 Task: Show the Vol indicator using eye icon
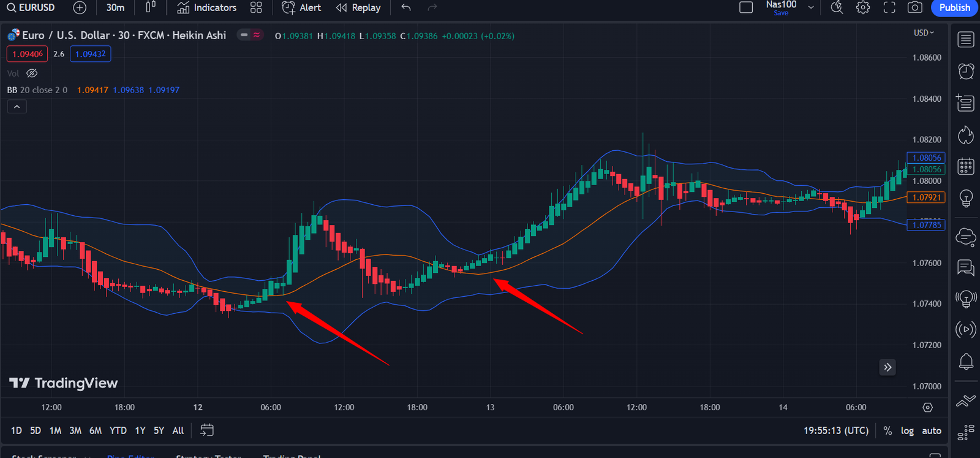(x=32, y=73)
